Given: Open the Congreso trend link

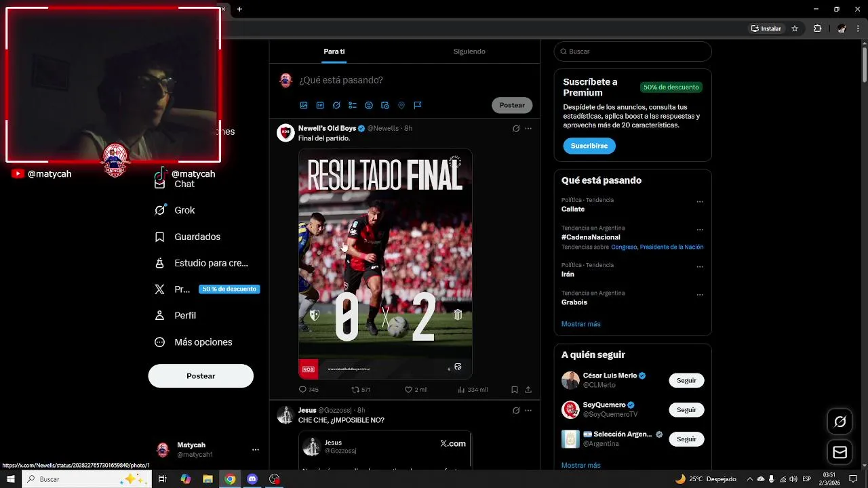Looking at the screenshot, I should click(x=624, y=247).
